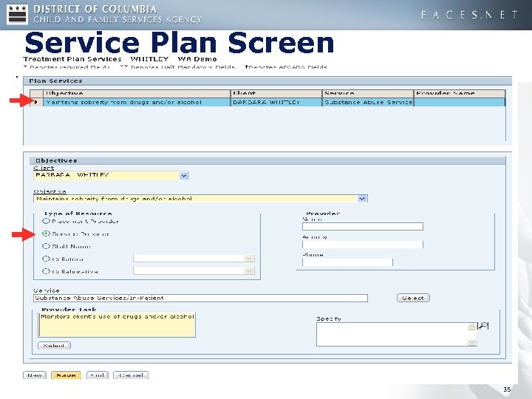Click inside the Specify text area
Viewport: 532px width, 399px height.
coord(392,334)
